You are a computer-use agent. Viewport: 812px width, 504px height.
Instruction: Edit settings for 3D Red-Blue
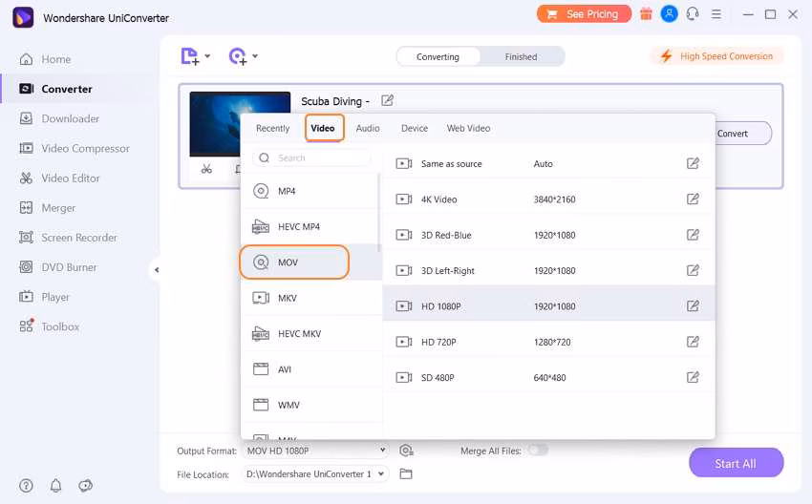click(x=693, y=235)
